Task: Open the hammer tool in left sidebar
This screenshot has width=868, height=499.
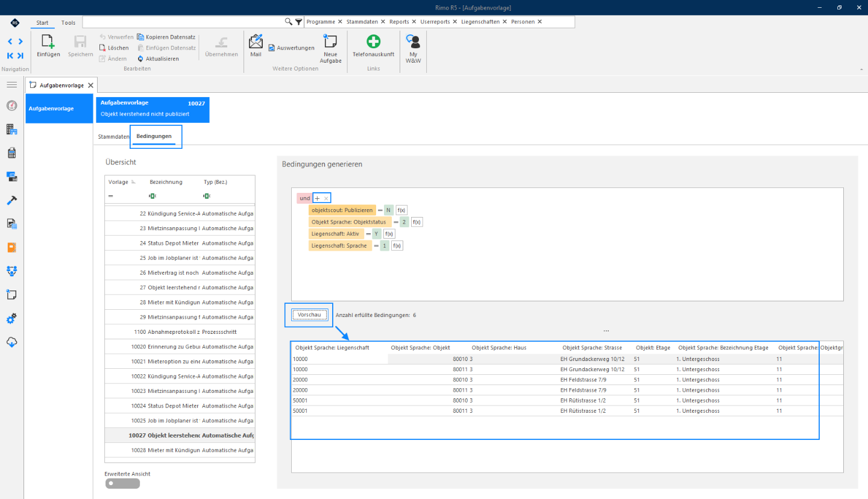Action: (x=11, y=200)
